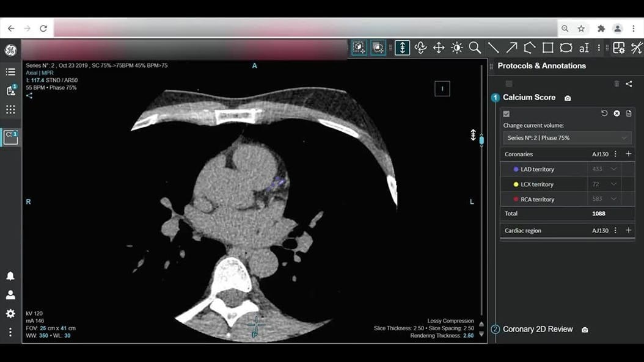
Task: Toggle the Calcium Score panel checkbox
Action: tap(507, 114)
